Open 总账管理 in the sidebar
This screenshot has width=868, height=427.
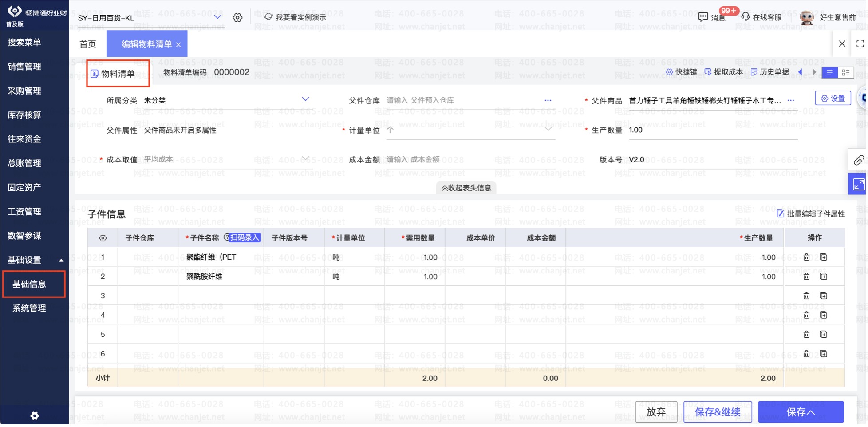point(24,163)
